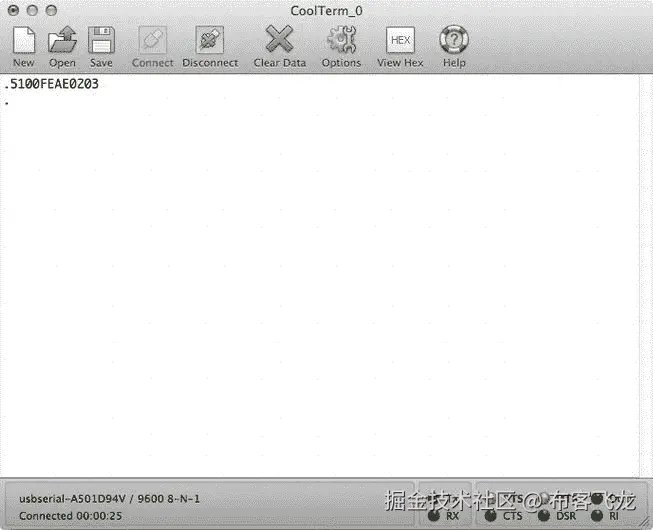Click the CoolTerm_0 window title

(x=326, y=10)
